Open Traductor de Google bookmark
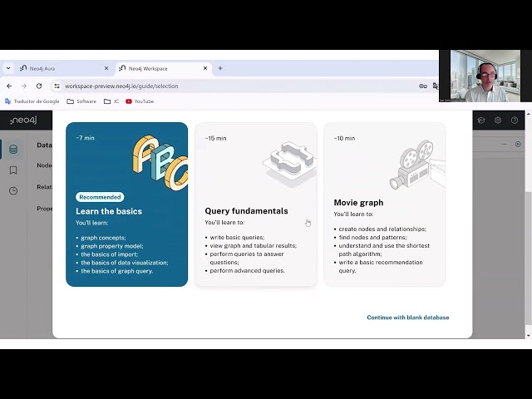Viewport: 532px width, 399px height. pos(32,101)
